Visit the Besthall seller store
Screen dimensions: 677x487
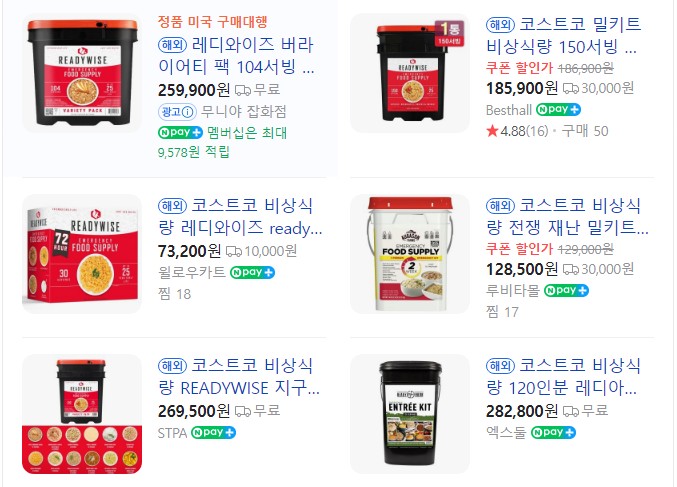click(x=509, y=110)
